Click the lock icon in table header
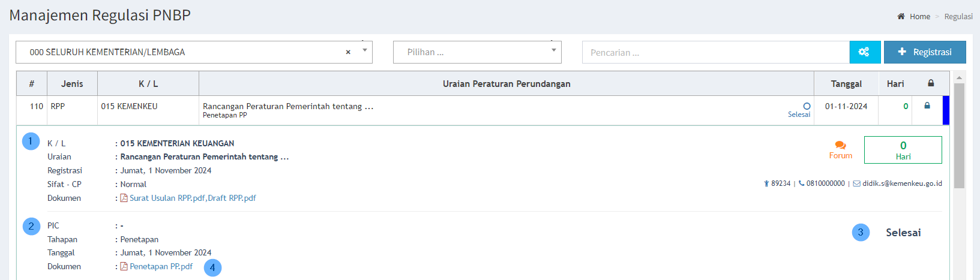Image resolution: width=980 pixels, height=280 pixels. point(931,83)
